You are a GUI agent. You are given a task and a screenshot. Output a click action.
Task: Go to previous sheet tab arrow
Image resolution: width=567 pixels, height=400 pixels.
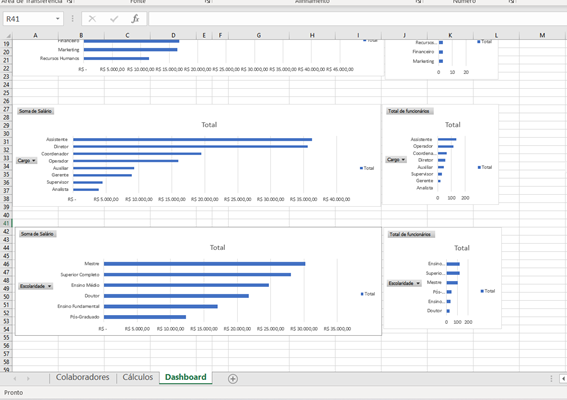[x=15, y=379]
